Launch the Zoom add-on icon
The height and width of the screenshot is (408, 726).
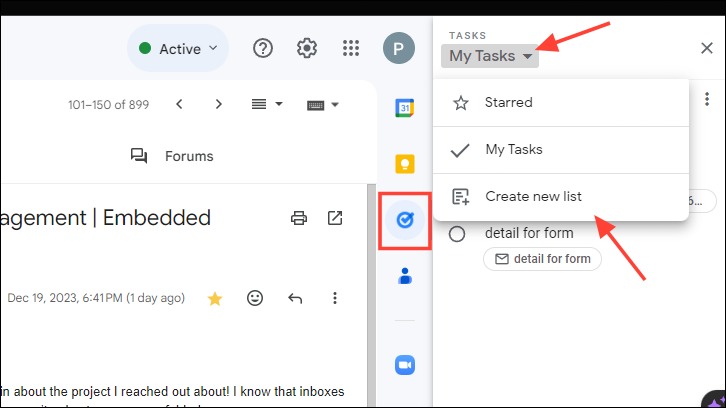(x=405, y=365)
